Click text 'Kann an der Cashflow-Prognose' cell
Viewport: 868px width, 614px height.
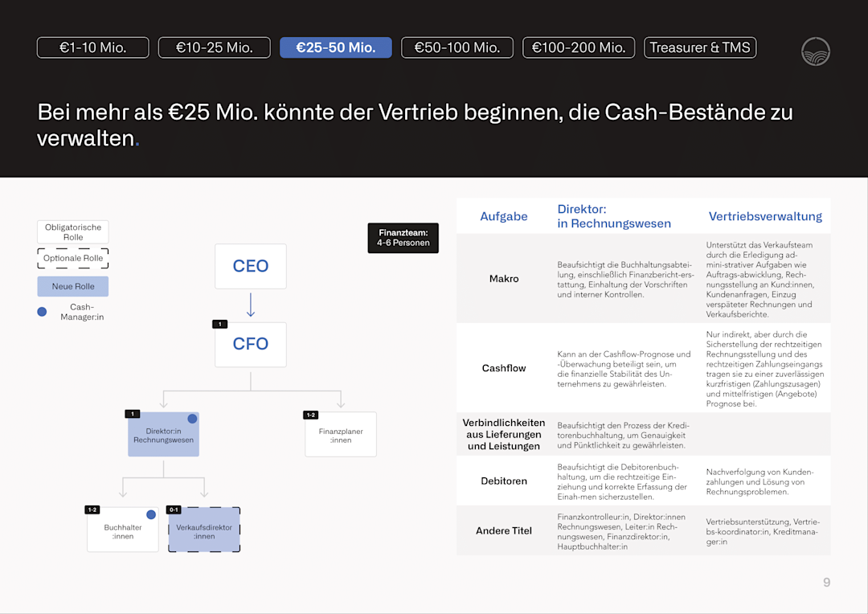click(624, 369)
